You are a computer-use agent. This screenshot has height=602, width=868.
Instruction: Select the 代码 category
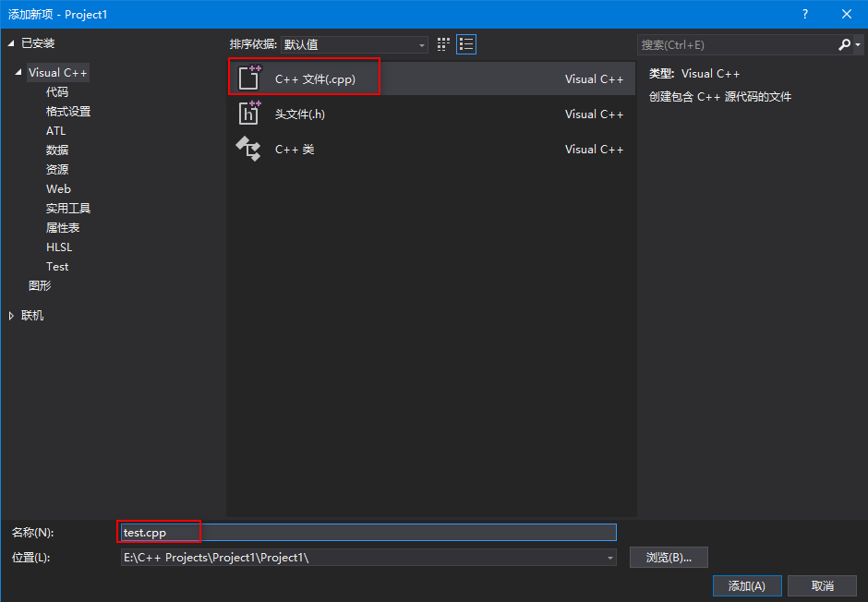point(57,91)
